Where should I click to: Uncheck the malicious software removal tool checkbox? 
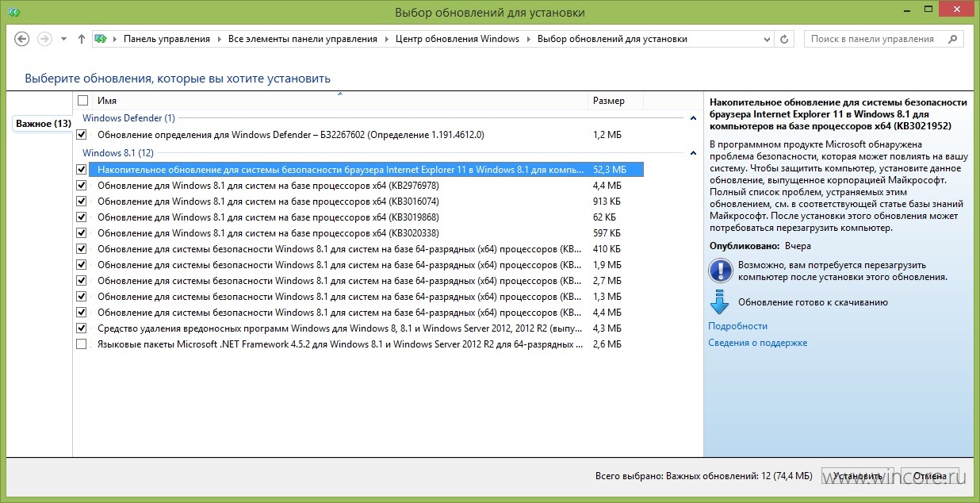[x=82, y=328]
